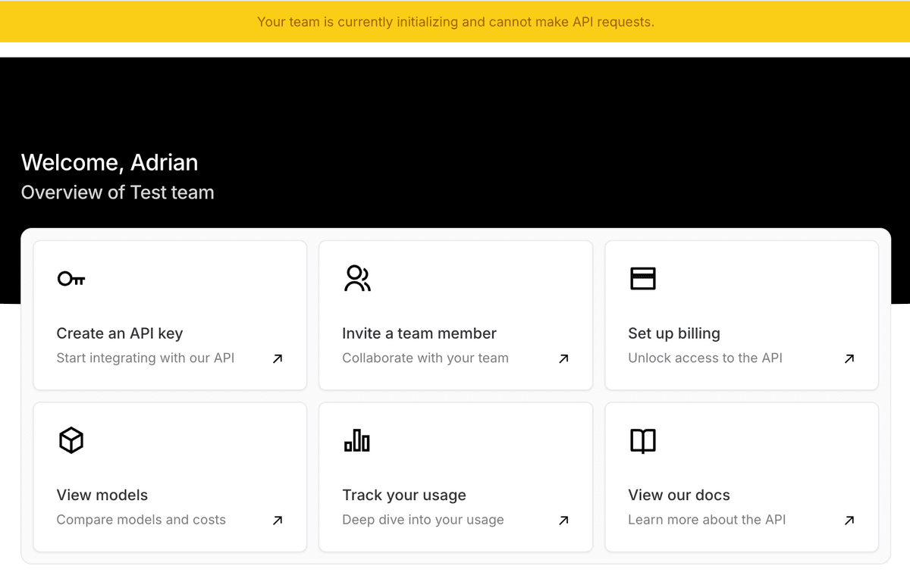Viewport: 910px width, 588px height.
Task: Click the credit card billing icon
Action: click(642, 278)
